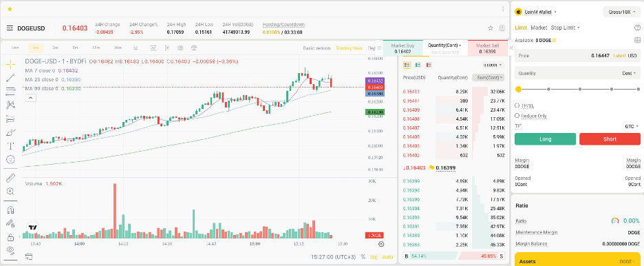
Task: Open the 0.00001 price precision dropdown
Action: 493,65
